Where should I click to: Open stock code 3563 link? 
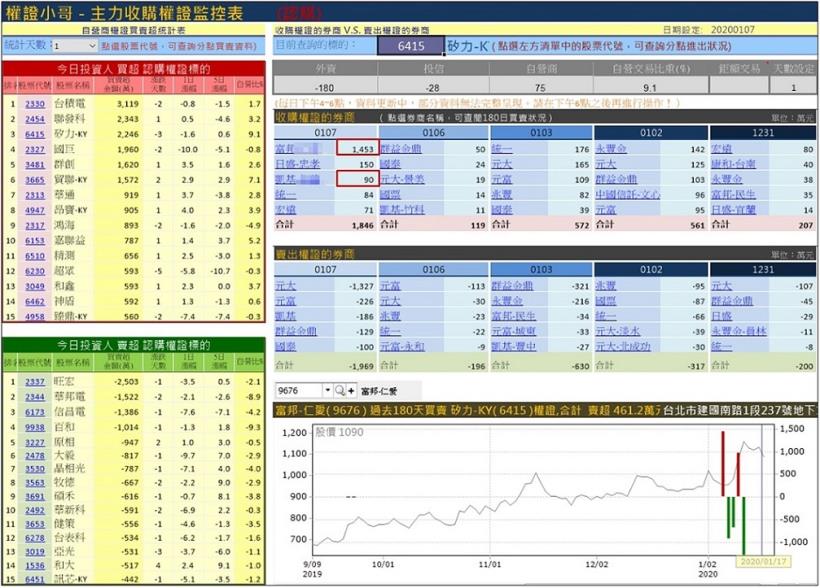point(35,483)
